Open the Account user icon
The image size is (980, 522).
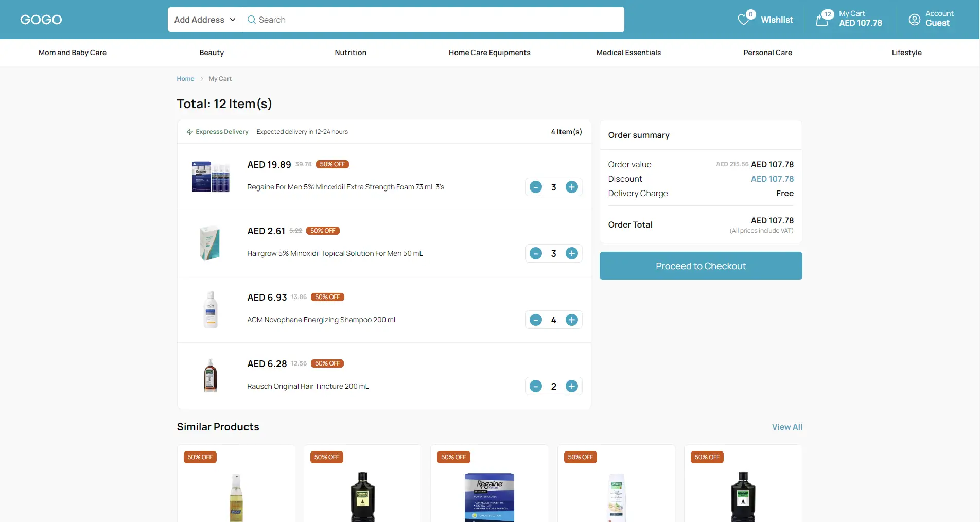[x=914, y=20]
